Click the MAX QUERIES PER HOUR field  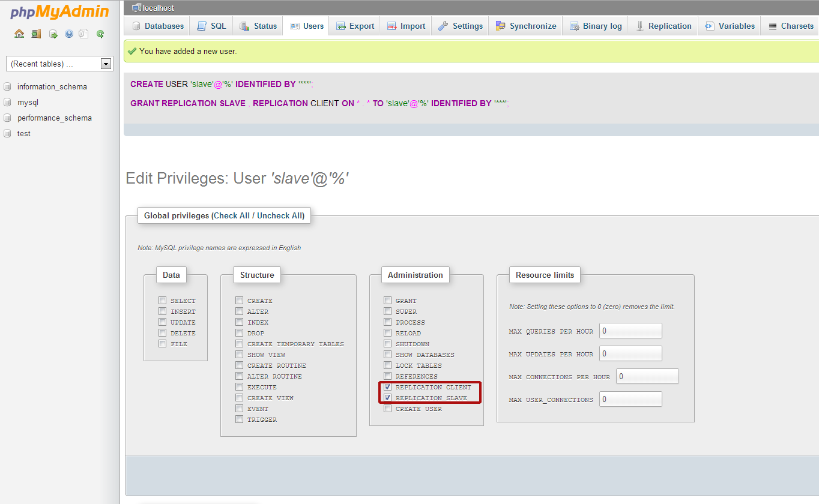(x=630, y=331)
